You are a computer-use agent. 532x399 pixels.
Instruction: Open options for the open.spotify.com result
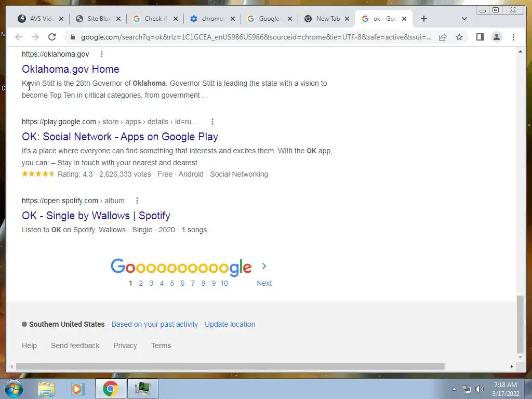(137, 201)
